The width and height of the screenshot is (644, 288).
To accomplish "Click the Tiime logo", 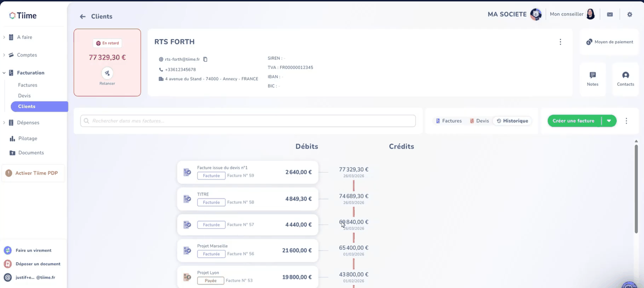I will pos(23,16).
